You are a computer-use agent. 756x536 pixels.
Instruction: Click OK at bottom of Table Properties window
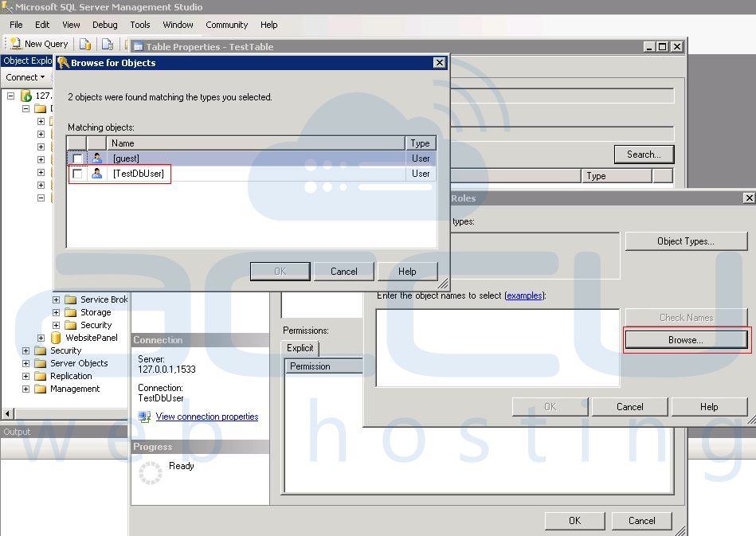574,521
